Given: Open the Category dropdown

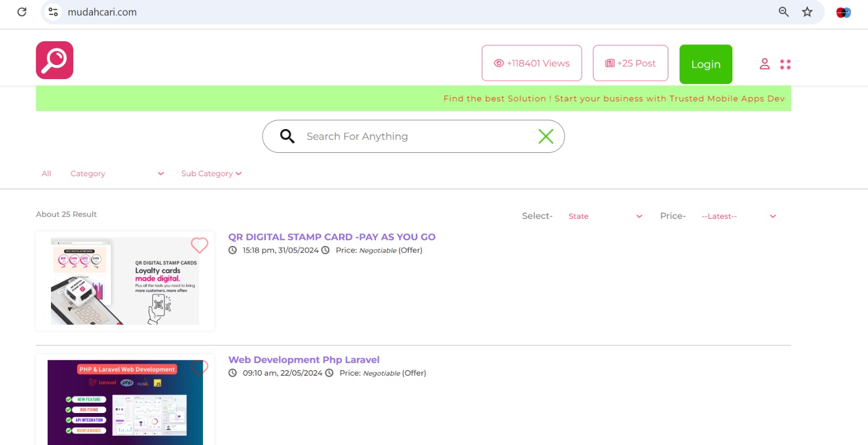Looking at the screenshot, I should (x=117, y=173).
